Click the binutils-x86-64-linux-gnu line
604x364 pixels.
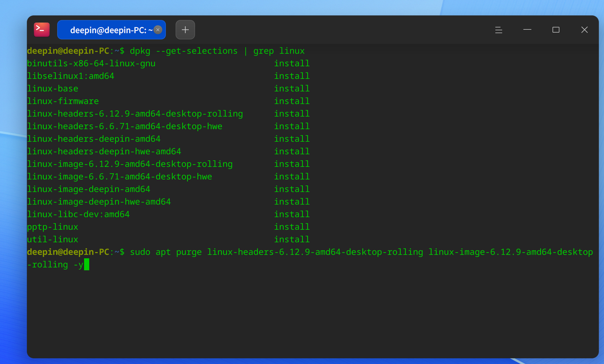tap(91, 63)
